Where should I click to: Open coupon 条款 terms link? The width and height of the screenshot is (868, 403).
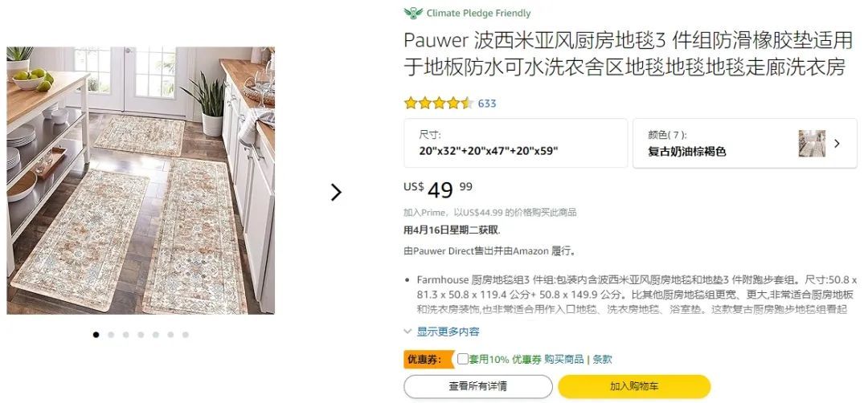(602, 360)
